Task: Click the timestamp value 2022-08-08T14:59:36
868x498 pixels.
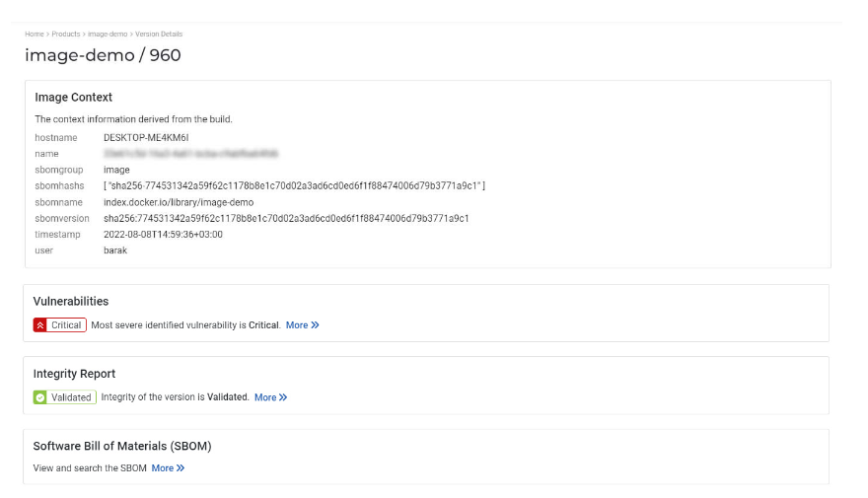Action: click(163, 235)
